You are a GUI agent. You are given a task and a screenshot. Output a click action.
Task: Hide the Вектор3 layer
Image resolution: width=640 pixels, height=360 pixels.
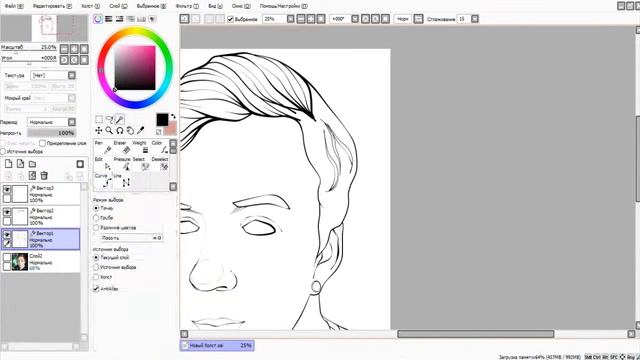[x=7, y=190]
